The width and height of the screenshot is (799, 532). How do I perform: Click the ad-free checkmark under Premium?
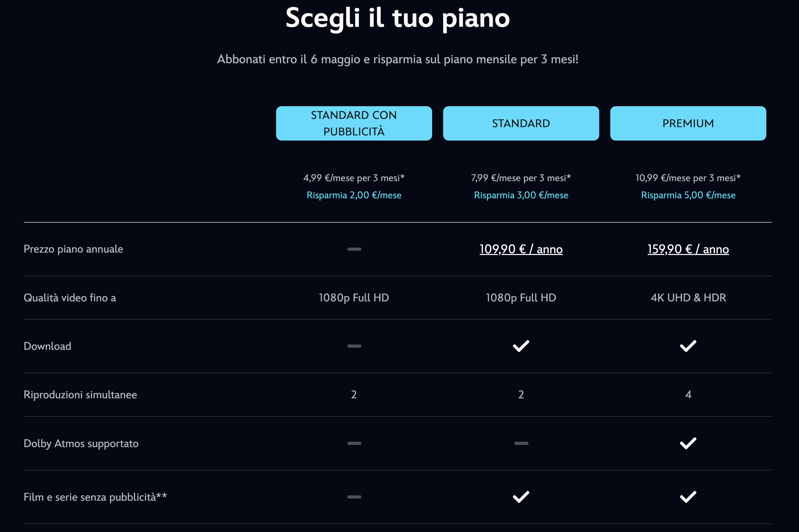point(688,497)
